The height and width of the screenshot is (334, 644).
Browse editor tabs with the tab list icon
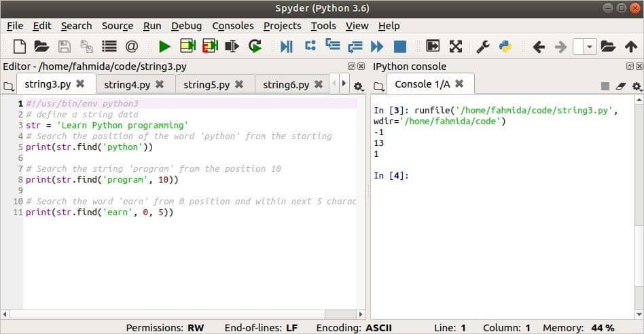(9, 87)
